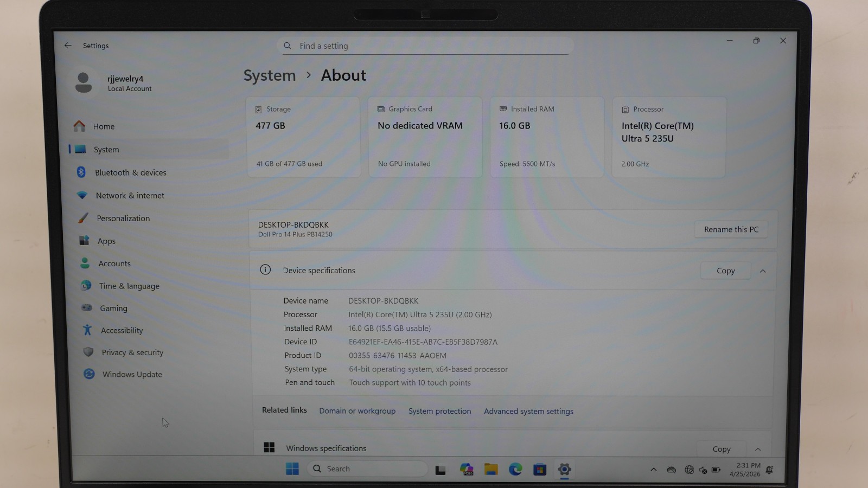Click the System breadcrumb link
This screenshot has width=868, height=488.
(x=270, y=75)
